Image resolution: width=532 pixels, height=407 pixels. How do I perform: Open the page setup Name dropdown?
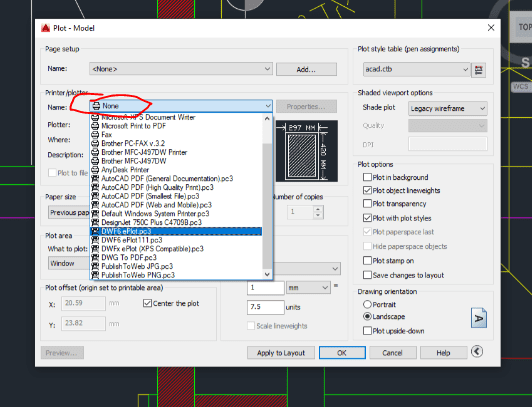[181, 69]
